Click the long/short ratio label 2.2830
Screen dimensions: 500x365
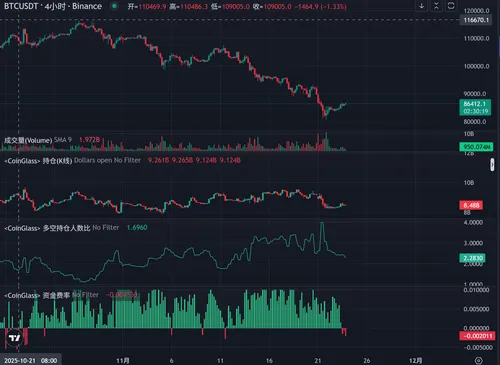[473, 258]
